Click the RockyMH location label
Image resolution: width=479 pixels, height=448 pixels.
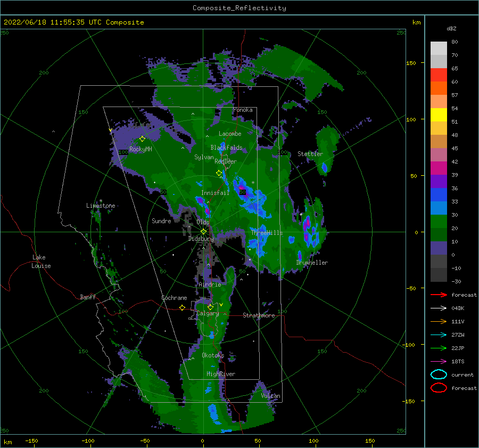pyautogui.click(x=141, y=149)
